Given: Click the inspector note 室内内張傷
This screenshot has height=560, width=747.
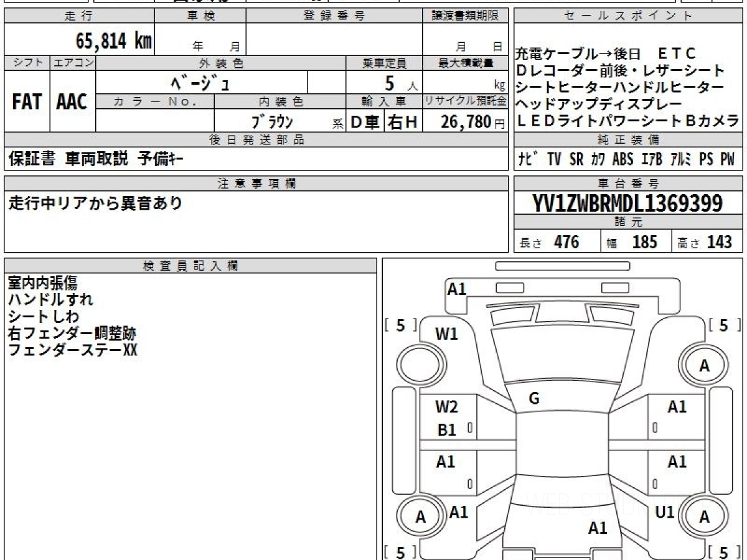Looking at the screenshot, I should click(42, 283).
